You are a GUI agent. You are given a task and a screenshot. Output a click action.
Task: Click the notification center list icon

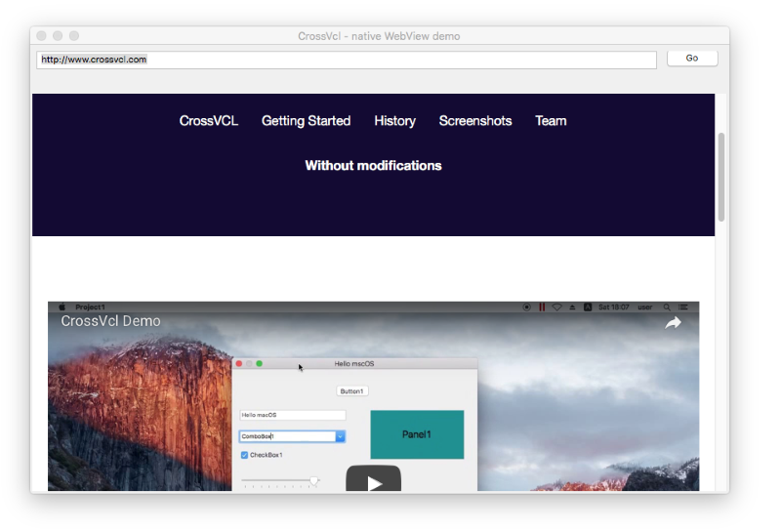(x=682, y=307)
